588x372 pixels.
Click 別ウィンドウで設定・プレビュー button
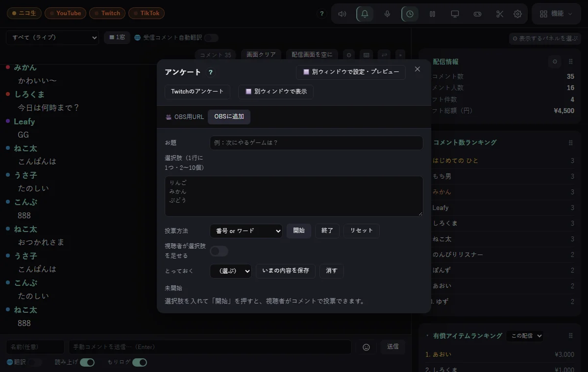pyautogui.click(x=351, y=72)
